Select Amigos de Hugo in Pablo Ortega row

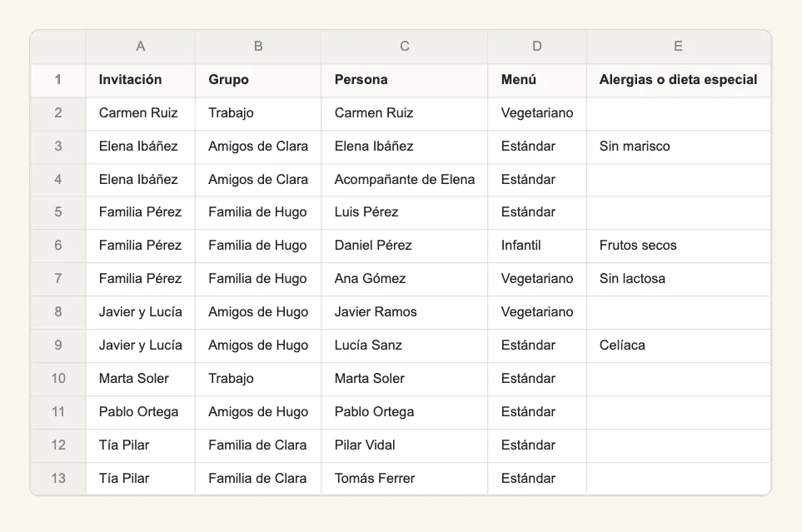tap(258, 412)
